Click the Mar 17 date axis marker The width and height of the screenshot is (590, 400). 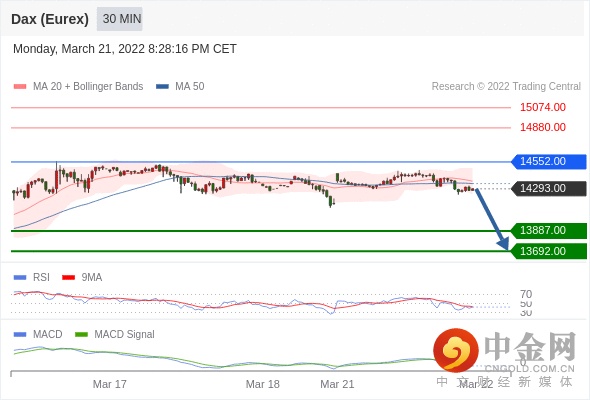pos(109,384)
